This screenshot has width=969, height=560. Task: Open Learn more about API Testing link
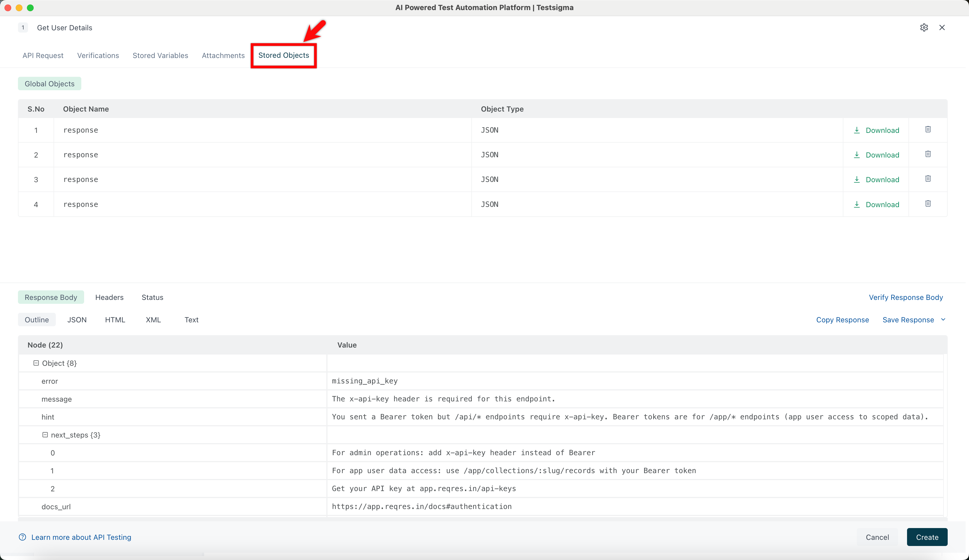[81, 537]
